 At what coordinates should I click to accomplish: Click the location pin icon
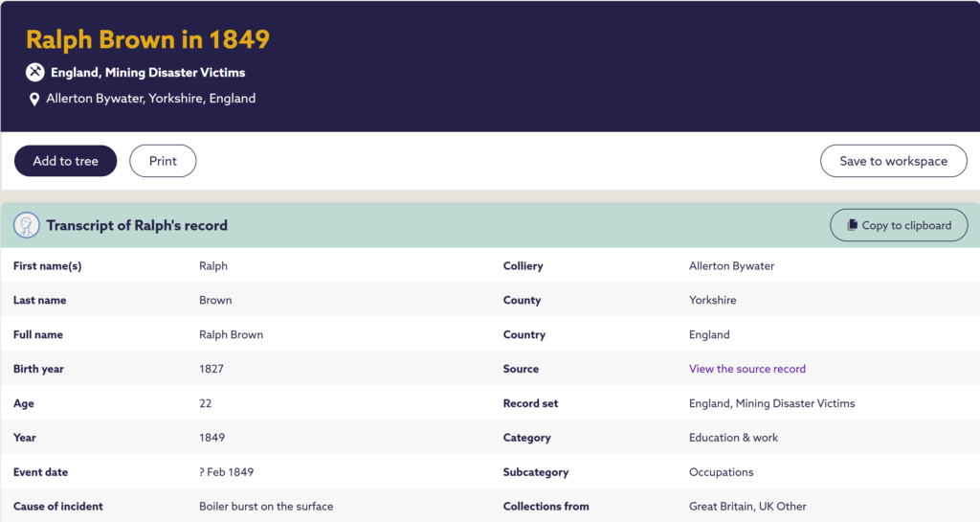pos(34,99)
